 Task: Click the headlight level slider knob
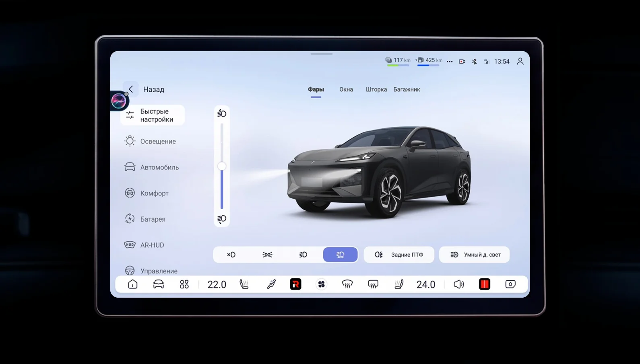tap(222, 166)
